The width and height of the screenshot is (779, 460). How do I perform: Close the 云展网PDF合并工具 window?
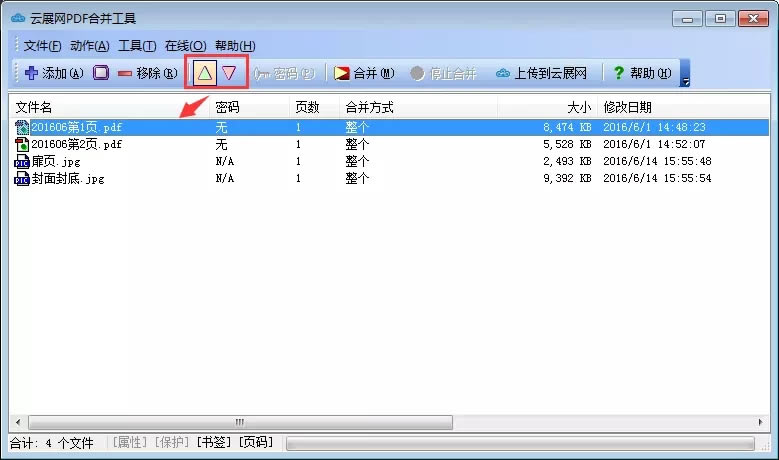(754, 19)
